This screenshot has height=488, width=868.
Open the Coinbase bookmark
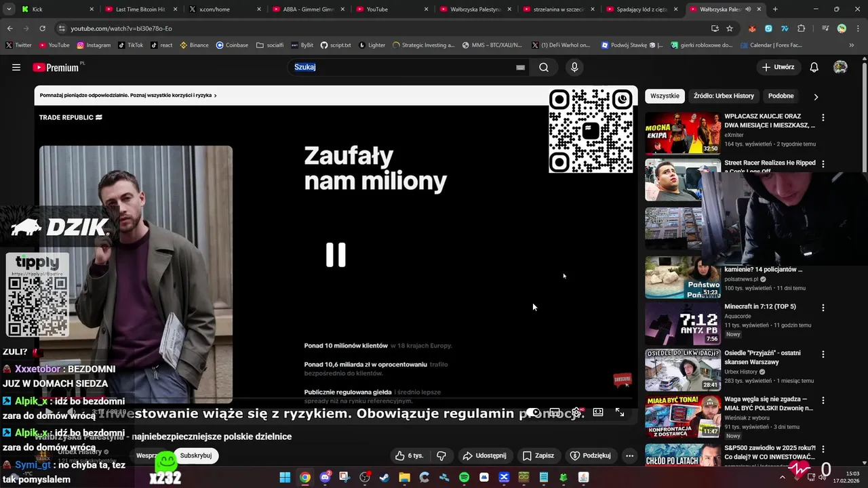(232, 45)
